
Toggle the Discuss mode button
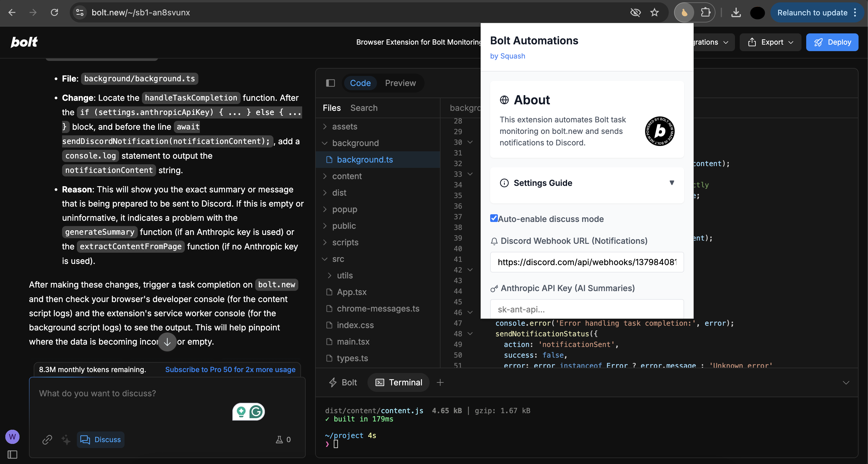click(x=101, y=439)
